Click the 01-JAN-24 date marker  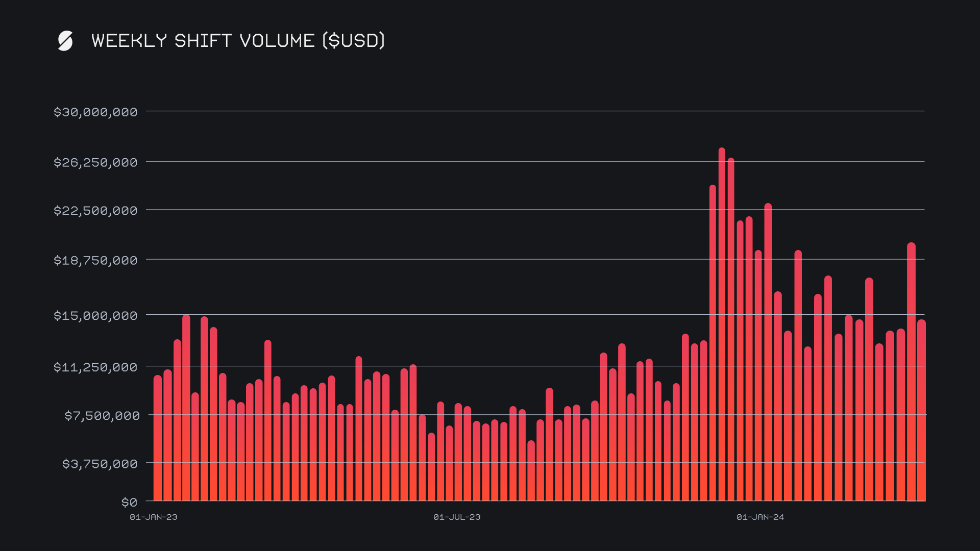(x=760, y=517)
